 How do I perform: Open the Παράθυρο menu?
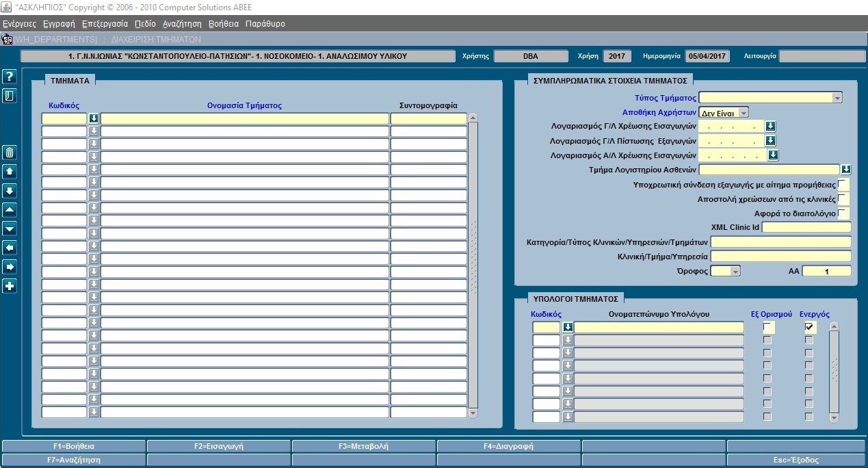[x=265, y=23]
